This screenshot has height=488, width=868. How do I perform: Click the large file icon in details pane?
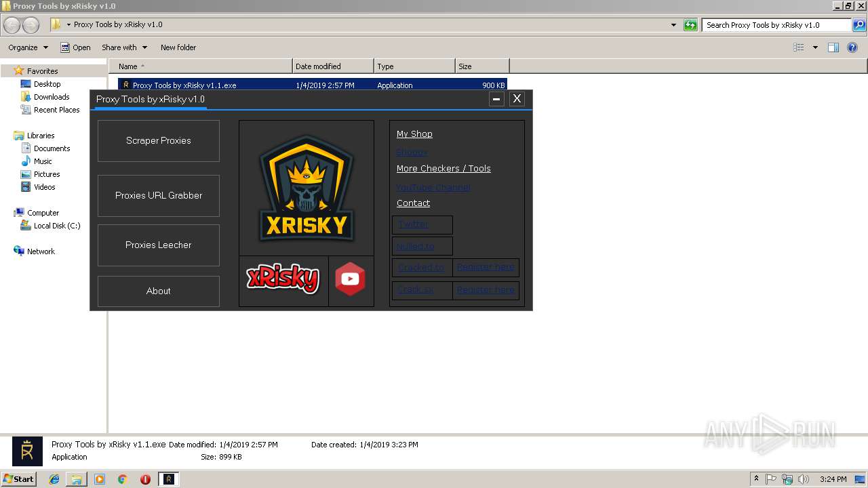point(27,451)
